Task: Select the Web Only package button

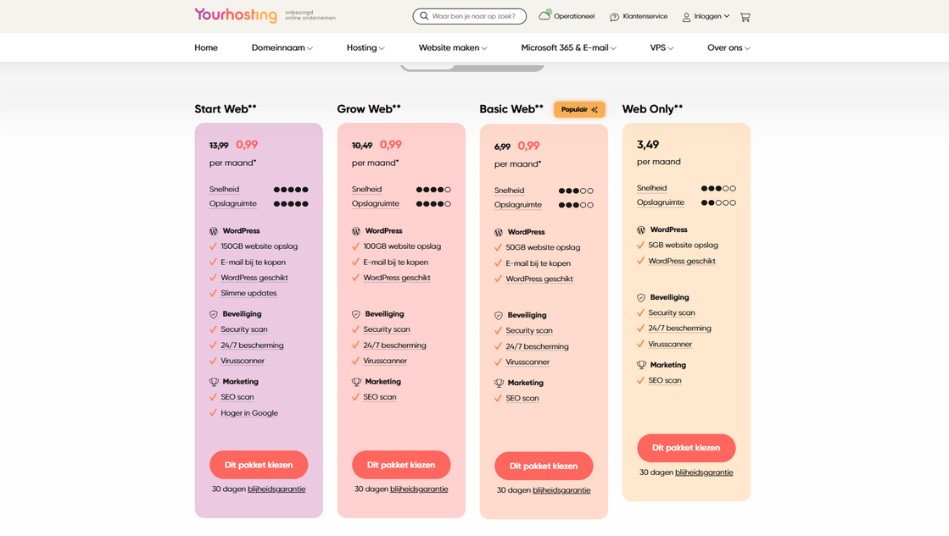Action: [686, 448]
